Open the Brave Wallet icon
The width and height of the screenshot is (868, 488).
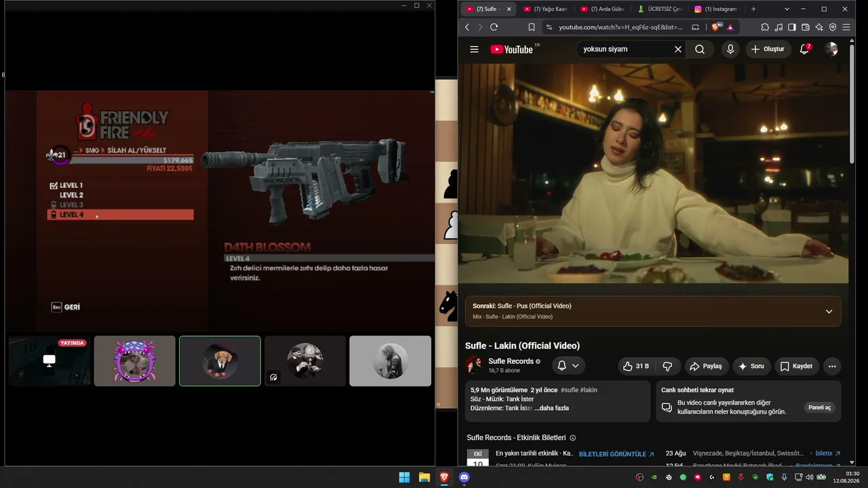806,27
